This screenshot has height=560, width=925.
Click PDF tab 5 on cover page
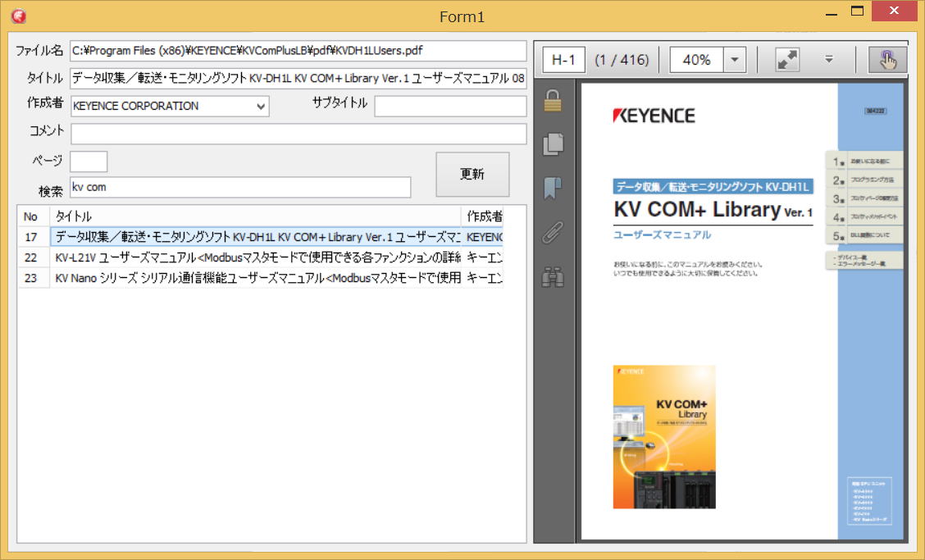863,234
